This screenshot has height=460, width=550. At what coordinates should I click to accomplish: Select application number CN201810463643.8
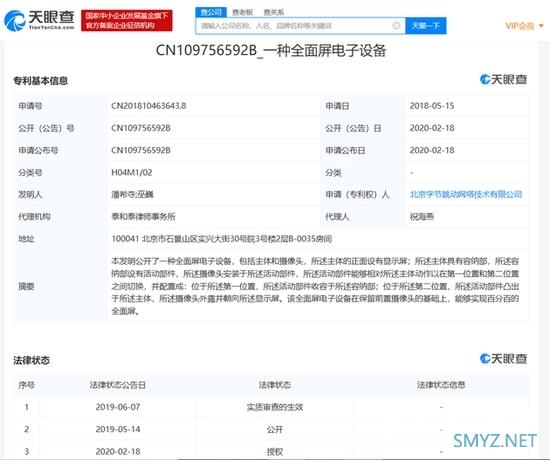tap(148, 106)
